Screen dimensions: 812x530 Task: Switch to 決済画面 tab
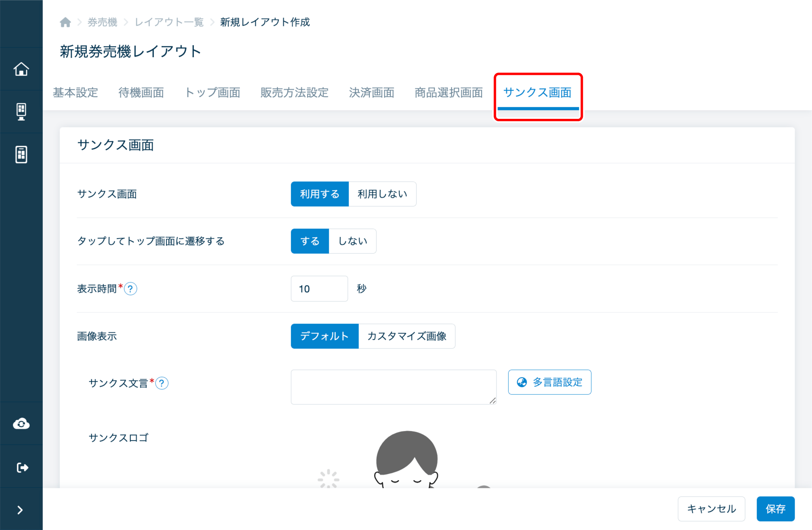click(372, 92)
